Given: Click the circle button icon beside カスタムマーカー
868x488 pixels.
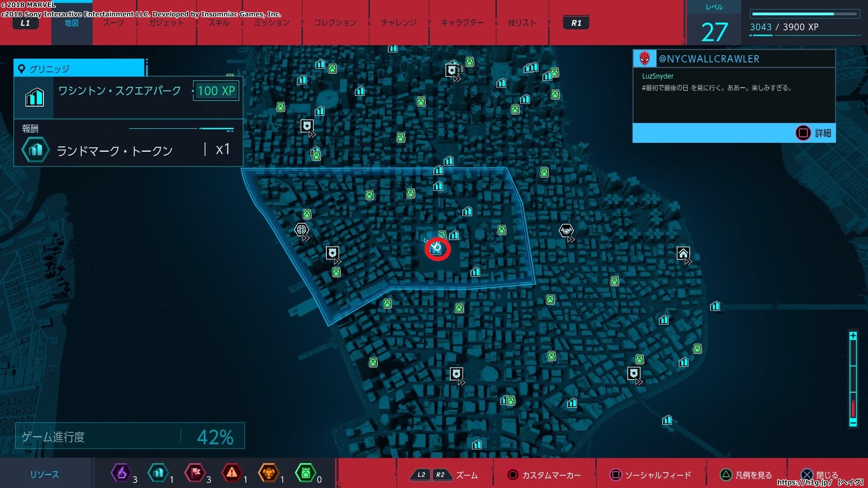Looking at the screenshot, I should (513, 475).
